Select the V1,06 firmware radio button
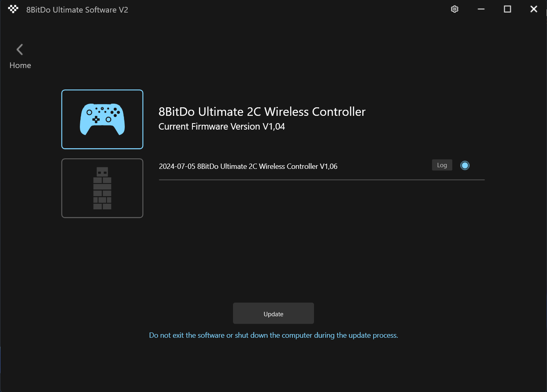Screen dimensions: 547x392 465,165
